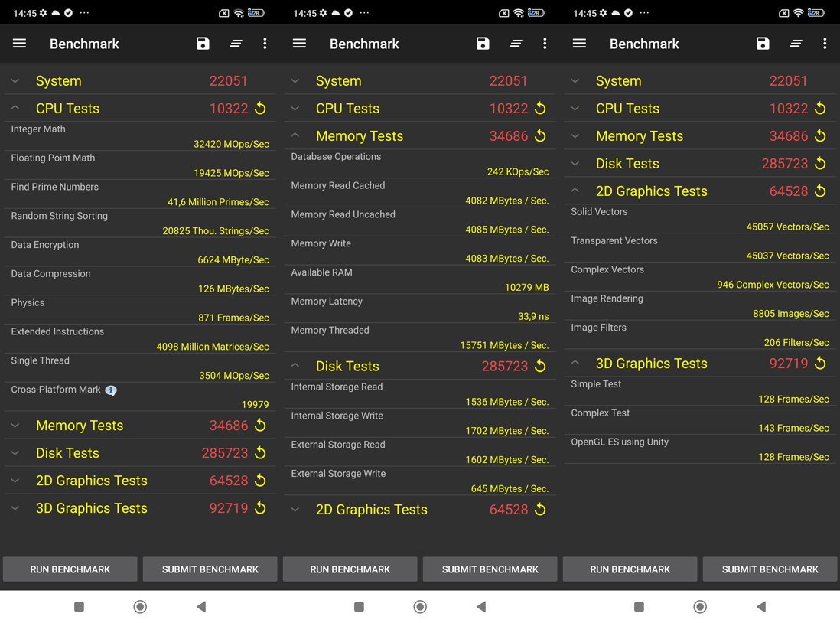This screenshot has width=840, height=623.
Task: Open hamburger menu in left Benchmark screen
Action: 19,44
